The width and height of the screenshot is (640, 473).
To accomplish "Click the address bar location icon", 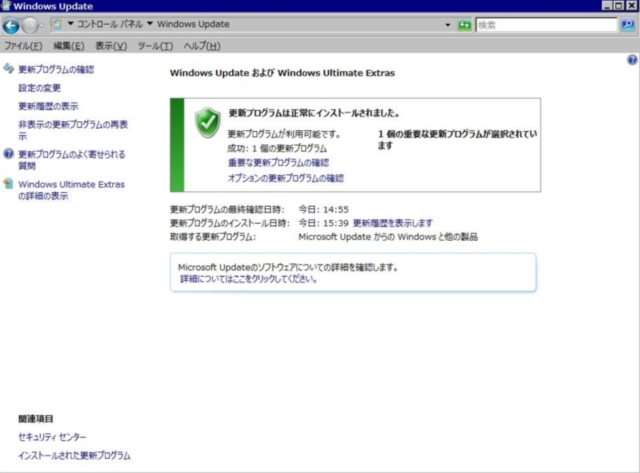I will [x=58, y=24].
